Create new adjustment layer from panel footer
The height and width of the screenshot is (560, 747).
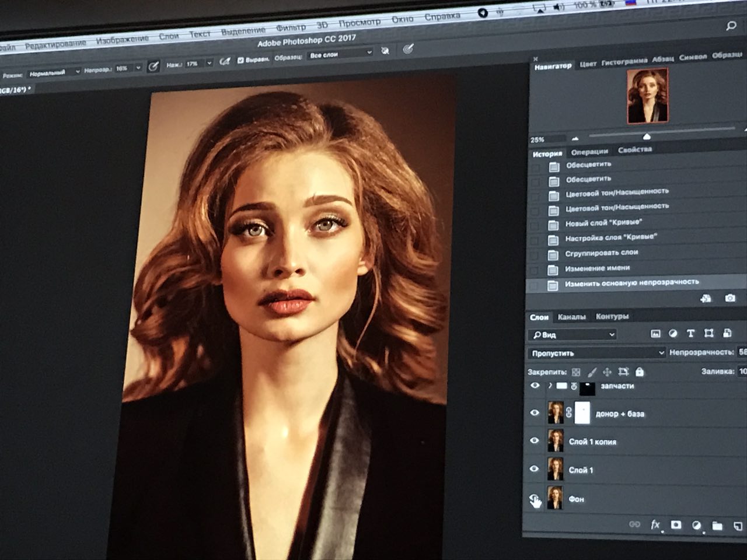pyautogui.click(x=696, y=526)
